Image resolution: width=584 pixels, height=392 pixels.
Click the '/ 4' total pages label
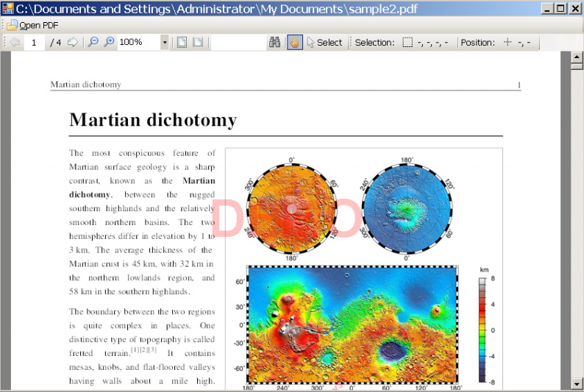[x=55, y=43]
